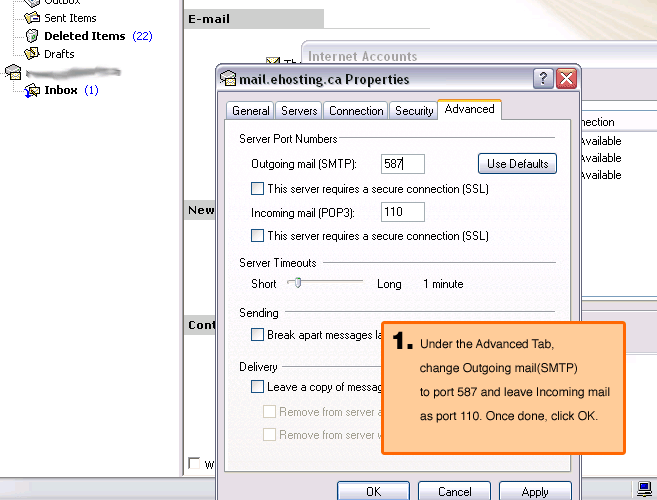Click the Properties dialog title bar icon
This screenshot has width=657, height=500.
228,78
